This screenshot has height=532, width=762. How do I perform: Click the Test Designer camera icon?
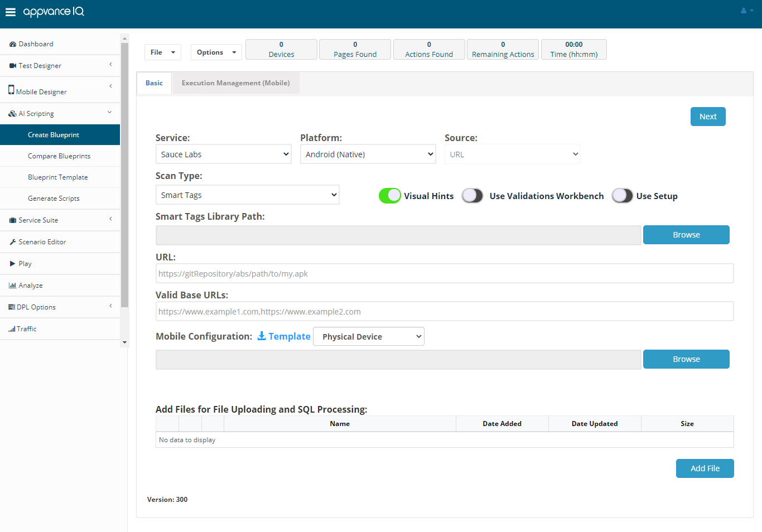coord(13,66)
